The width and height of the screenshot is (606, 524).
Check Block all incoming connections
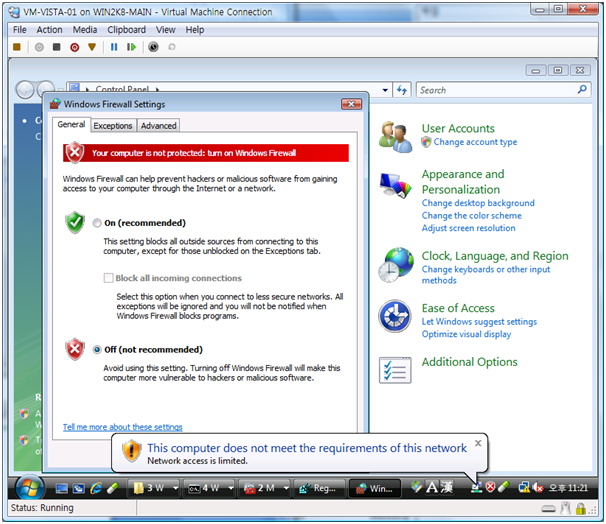pyautogui.click(x=109, y=278)
